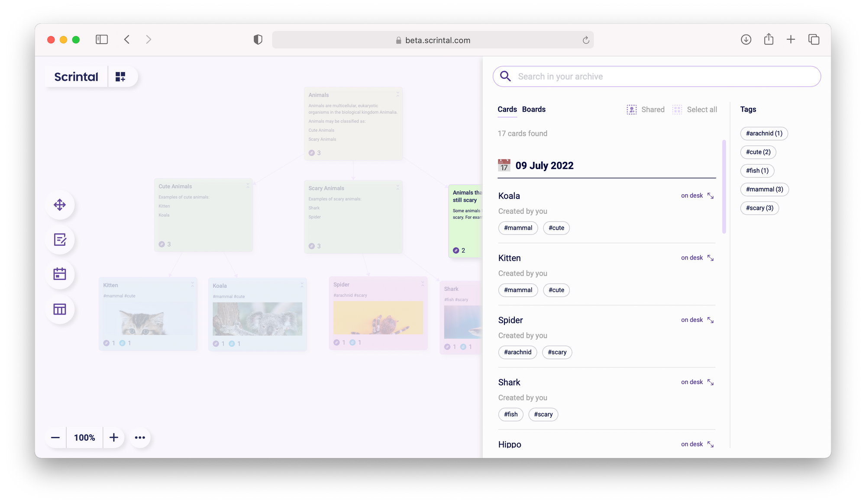Select the move/pan tool icon
This screenshot has height=504, width=866.
pyautogui.click(x=60, y=205)
